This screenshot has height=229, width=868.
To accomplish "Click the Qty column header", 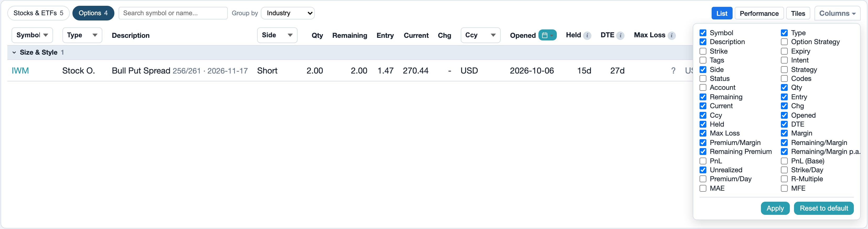I will [x=317, y=35].
